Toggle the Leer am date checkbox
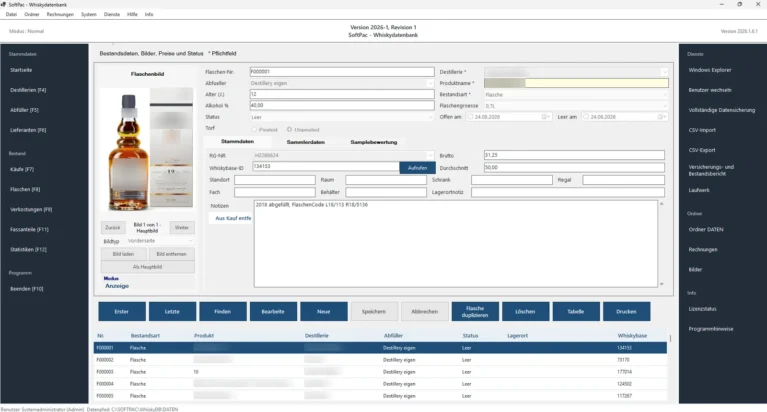767x412 pixels. 586,117
